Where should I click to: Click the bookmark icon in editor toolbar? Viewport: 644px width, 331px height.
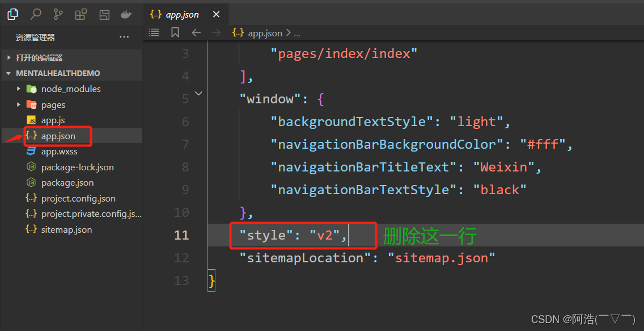[x=175, y=33]
